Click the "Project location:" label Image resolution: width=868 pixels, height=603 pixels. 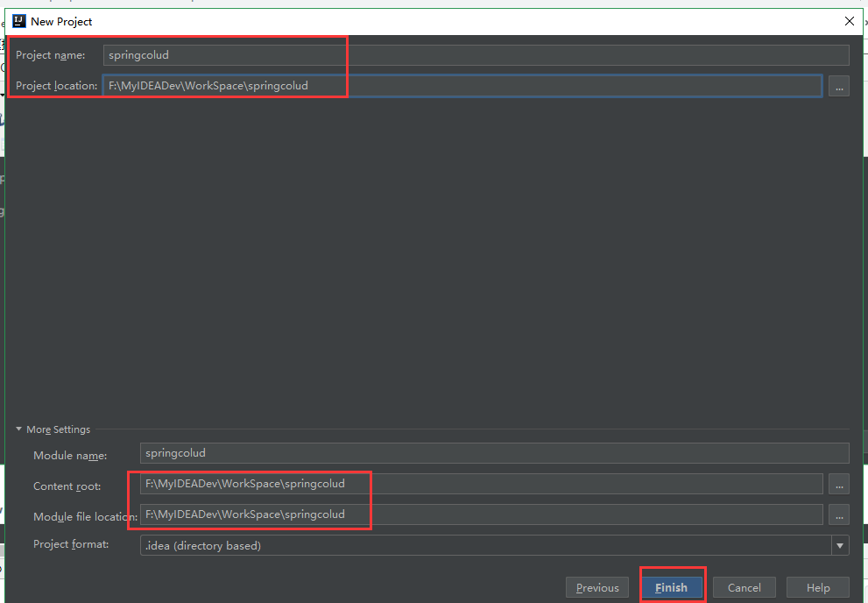click(56, 86)
